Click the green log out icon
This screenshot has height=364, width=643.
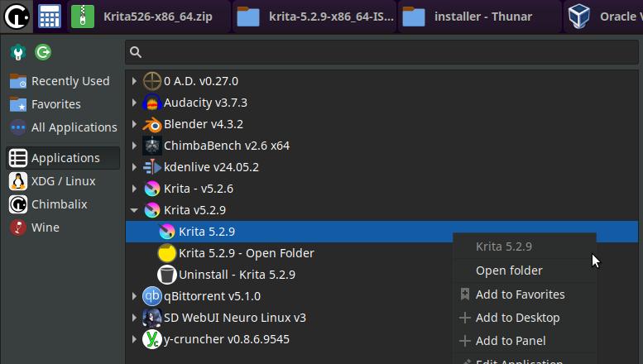pos(43,52)
